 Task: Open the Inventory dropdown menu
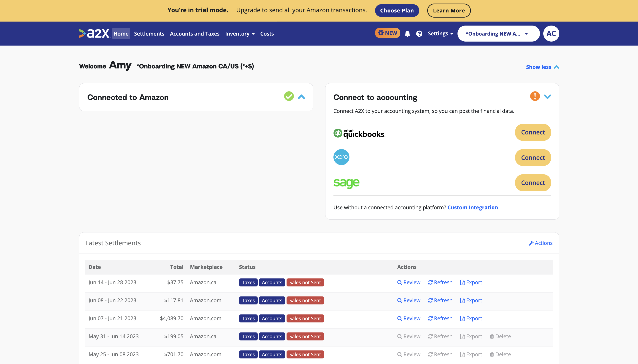[x=240, y=34]
